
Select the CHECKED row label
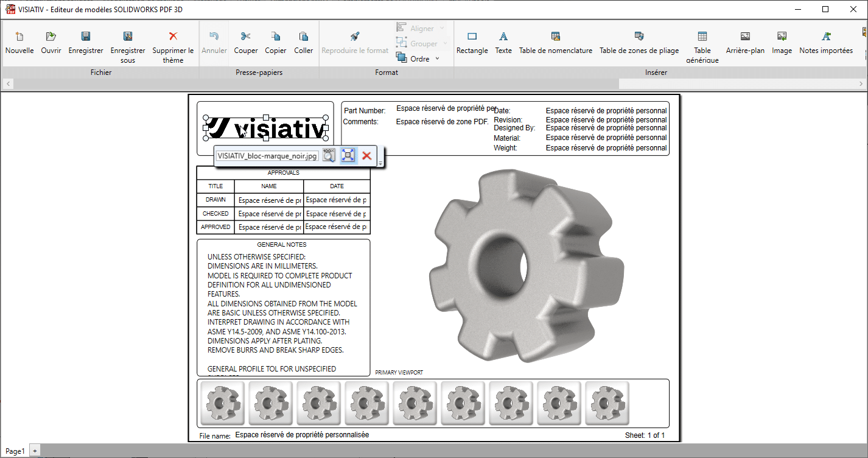click(215, 214)
